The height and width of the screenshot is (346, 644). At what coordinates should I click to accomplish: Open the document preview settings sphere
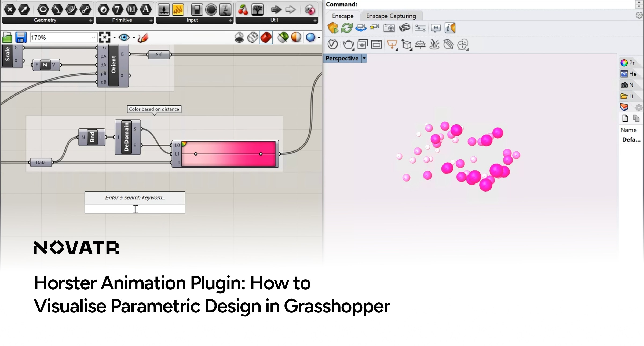click(296, 37)
